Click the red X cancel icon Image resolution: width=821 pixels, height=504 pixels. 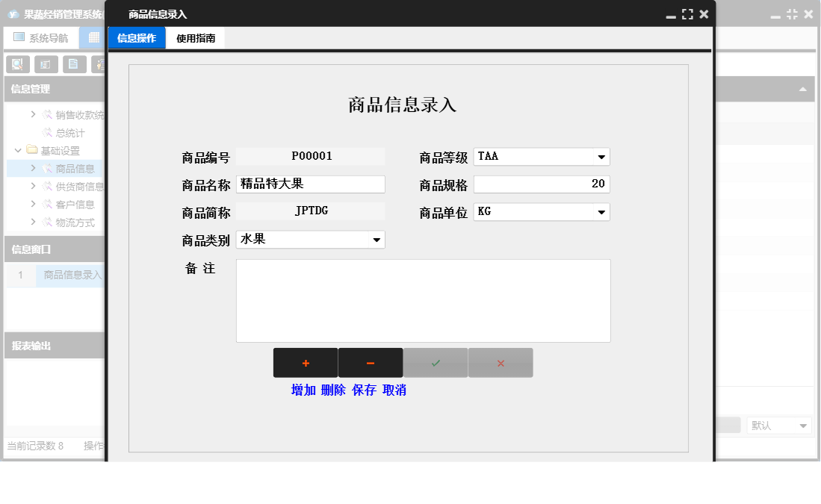[x=501, y=362]
